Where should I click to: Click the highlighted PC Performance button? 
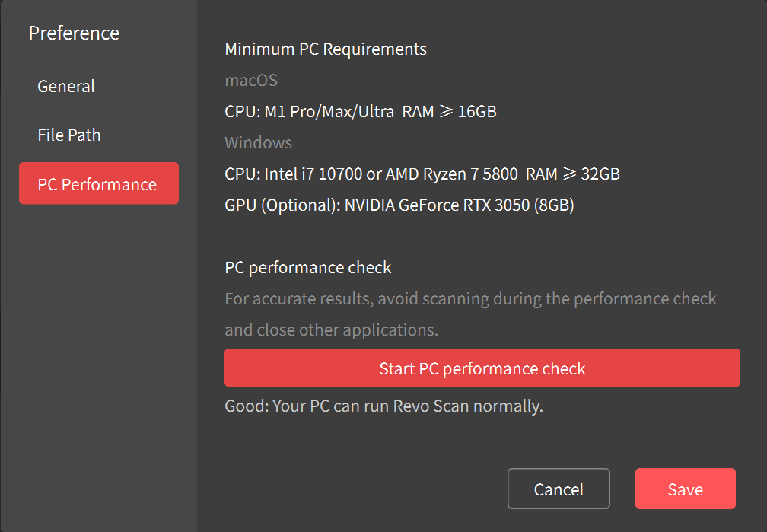point(98,183)
